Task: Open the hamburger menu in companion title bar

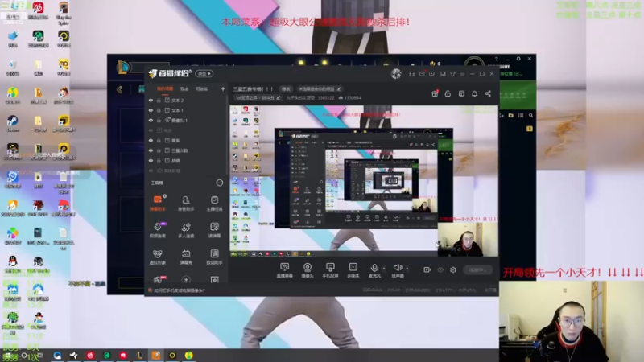Action: point(462,74)
